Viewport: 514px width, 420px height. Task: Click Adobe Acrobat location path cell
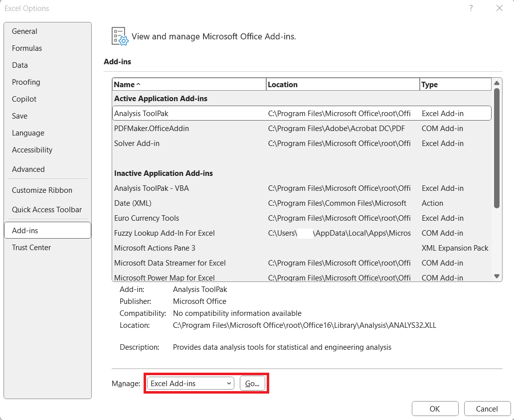[x=337, y=129]
